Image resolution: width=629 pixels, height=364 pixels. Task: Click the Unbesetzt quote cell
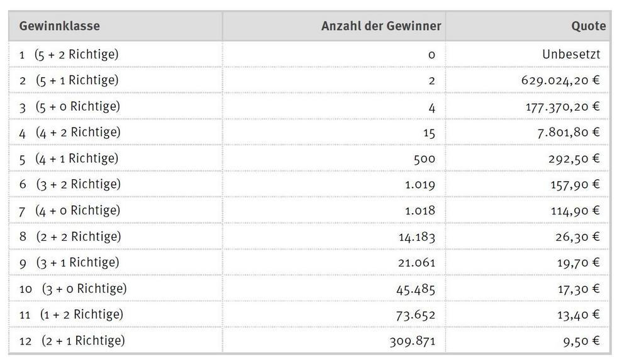click(x=571, y=54)
